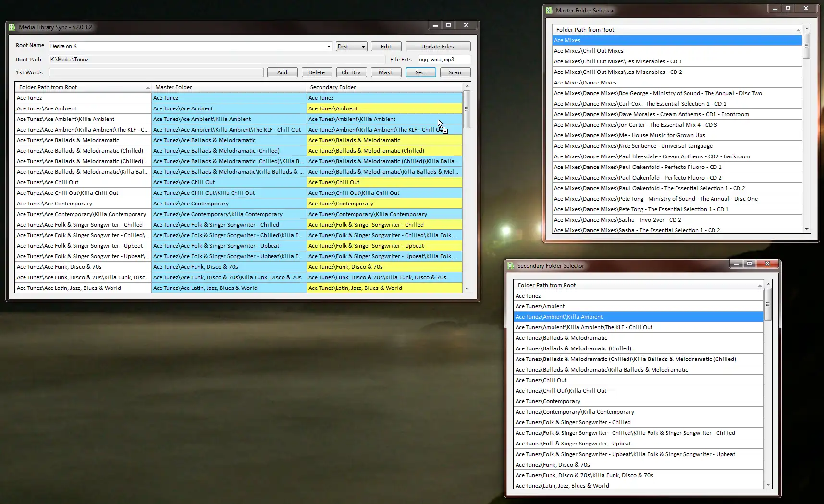Select Master cell Ace Tunez\Ace Folk & Singer Songwriter - Upbeat
Viewport: 824px width, 504px height.
[229, 246]
